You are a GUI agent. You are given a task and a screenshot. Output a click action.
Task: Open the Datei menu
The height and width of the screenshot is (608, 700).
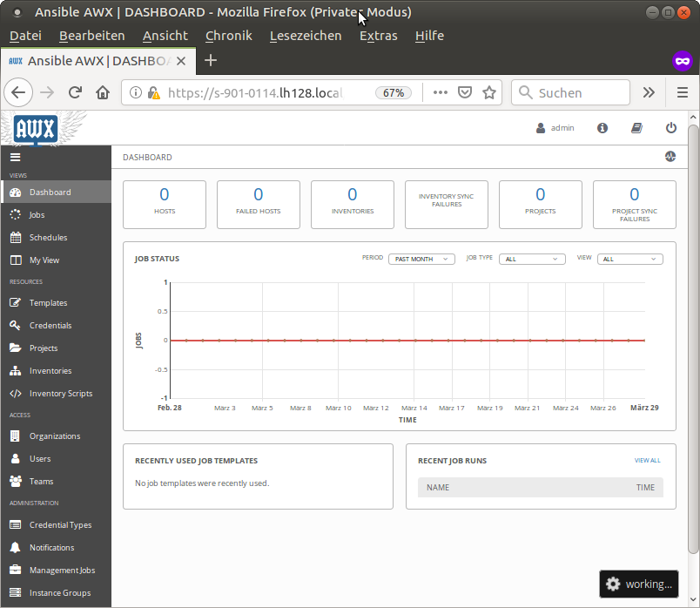coord(25,36)
